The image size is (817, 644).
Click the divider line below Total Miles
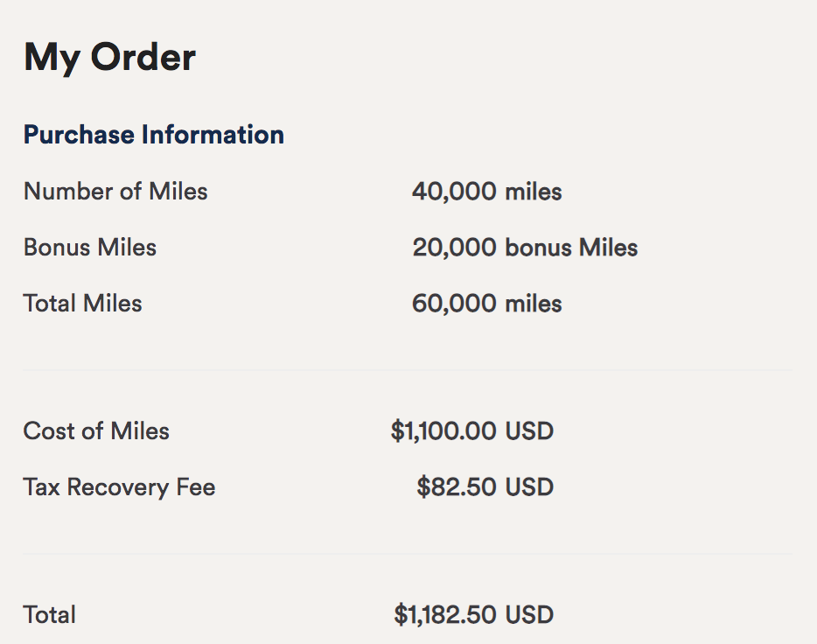tap(407, 370)
